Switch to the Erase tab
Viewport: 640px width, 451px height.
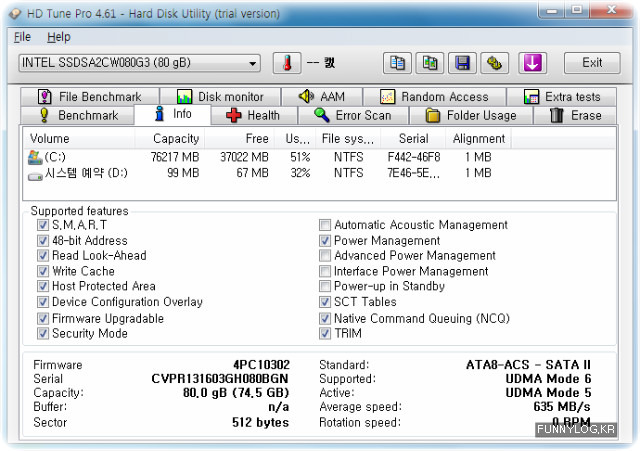coord(575,116)
